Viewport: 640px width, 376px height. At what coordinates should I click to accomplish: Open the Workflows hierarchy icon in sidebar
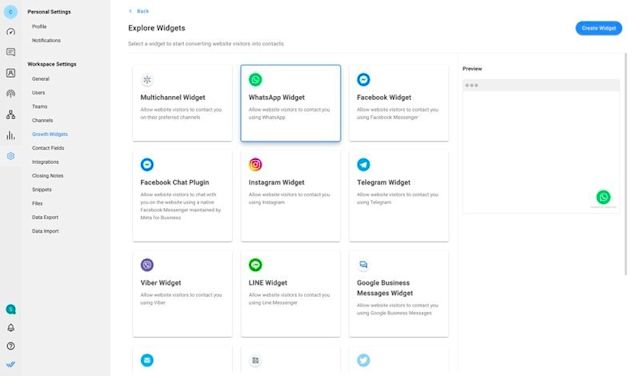[x=11, y=115]
